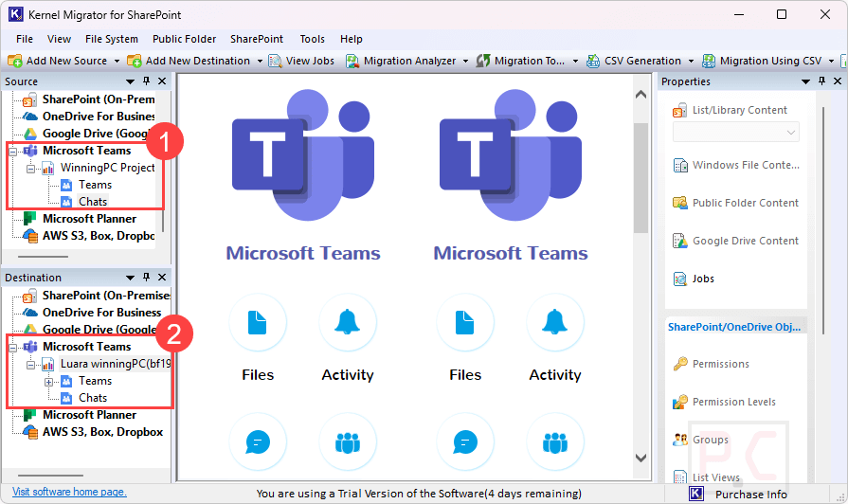This screenshot has width=848, height=504.
Task: Select Chats under Luara winningPC
Action: click(x=93, y=398)
